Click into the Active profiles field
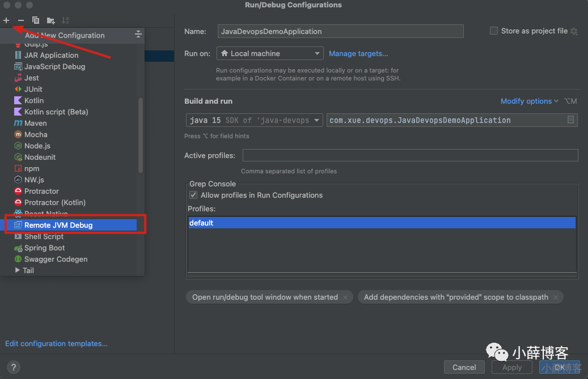588x379 pixels. click(411, 155)
